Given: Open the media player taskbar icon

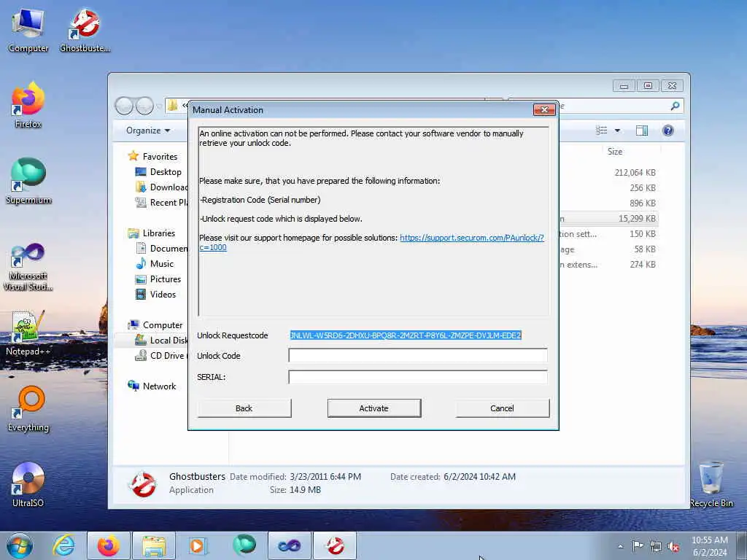Looking at the screenshot, I should click(197, 545).
